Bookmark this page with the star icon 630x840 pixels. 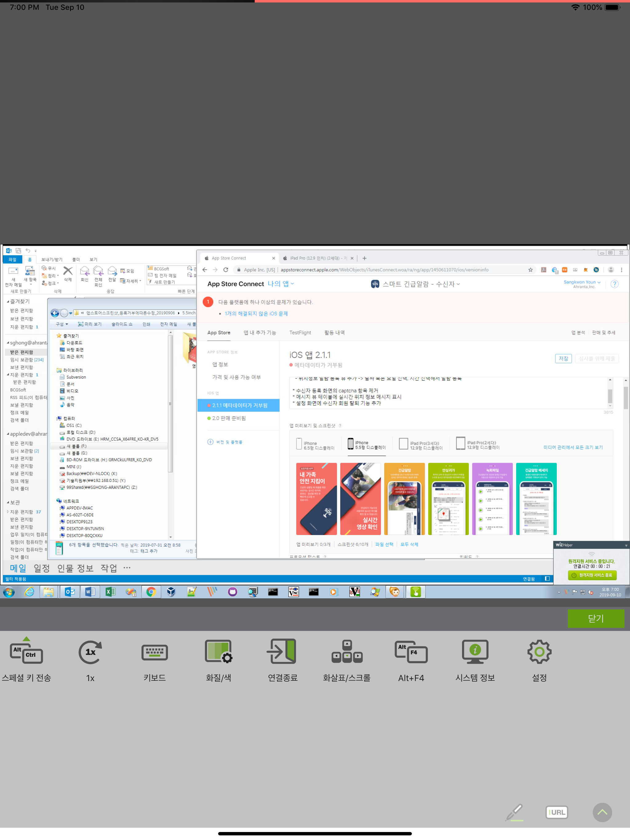(x=530, y=270)
